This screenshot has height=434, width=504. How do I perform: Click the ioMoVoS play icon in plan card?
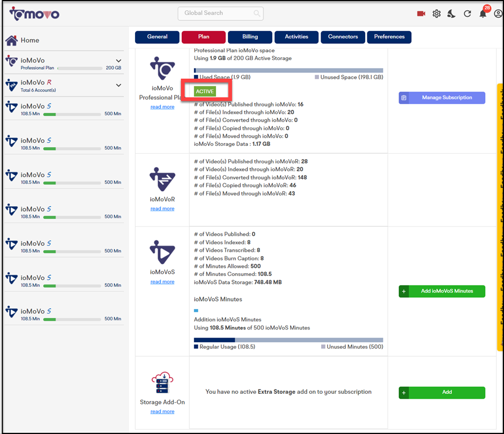(x=162, y=252)
